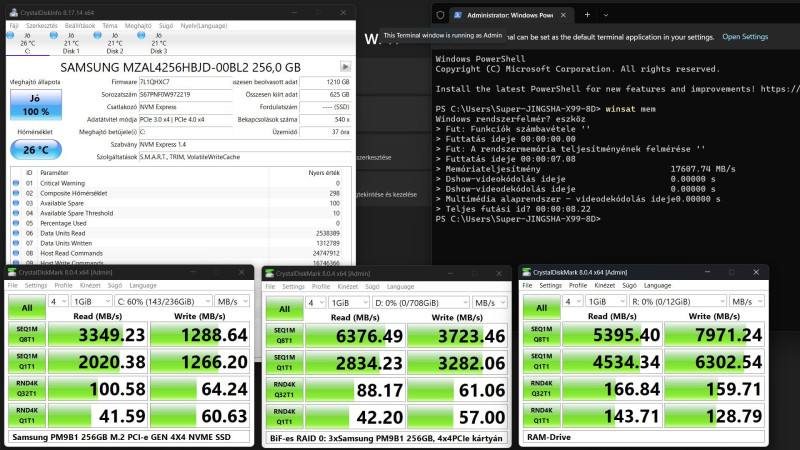Open Kinézet menu in D: drive CrystalDiskMark
The height and width of the screenshot is (450, 800).
coord(347,287)
